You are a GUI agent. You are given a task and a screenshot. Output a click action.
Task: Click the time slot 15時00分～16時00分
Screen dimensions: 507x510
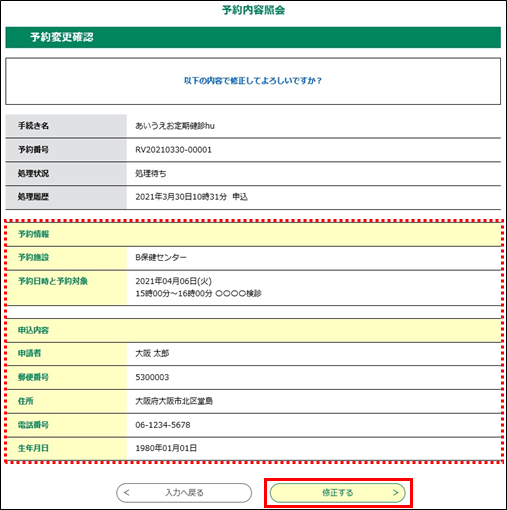(x=174, y=294)
